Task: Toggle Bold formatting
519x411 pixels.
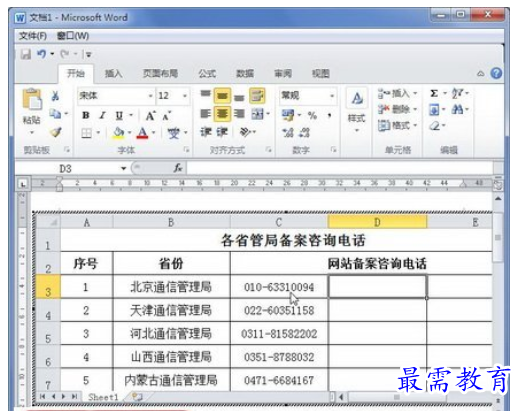Action: pyautogui.click(x=86, y=115)
